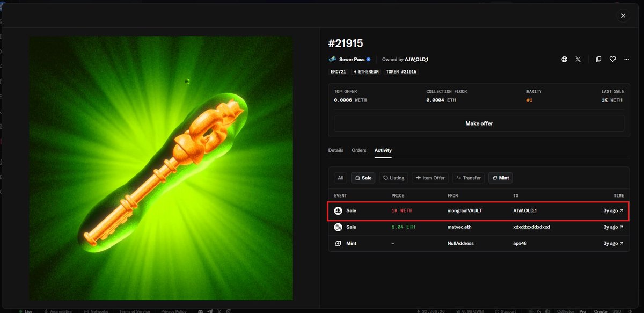644x313 pixels.
Task: Close the item modal with the X button
Action: click(623, 16)
